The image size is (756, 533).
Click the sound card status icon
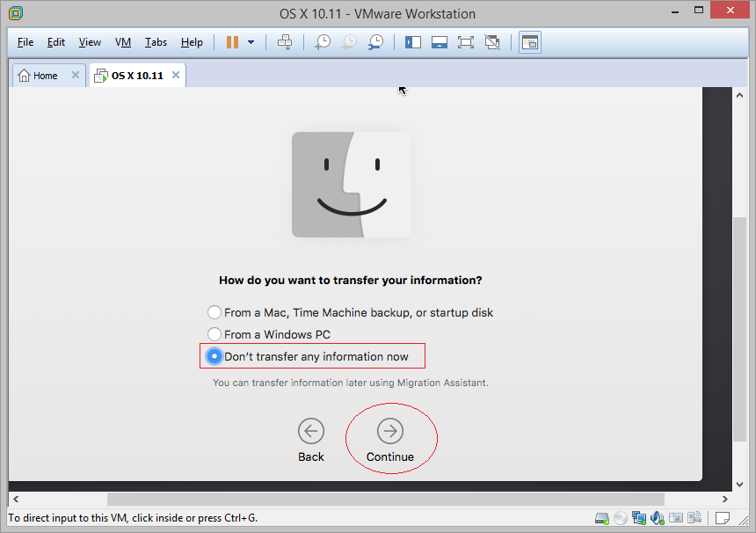pos(658,519)
